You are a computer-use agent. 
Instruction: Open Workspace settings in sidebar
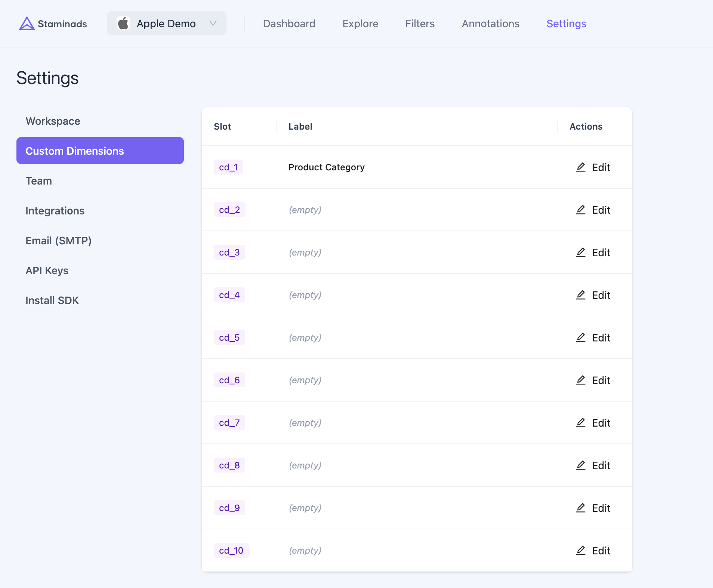[x=100, y=121]
